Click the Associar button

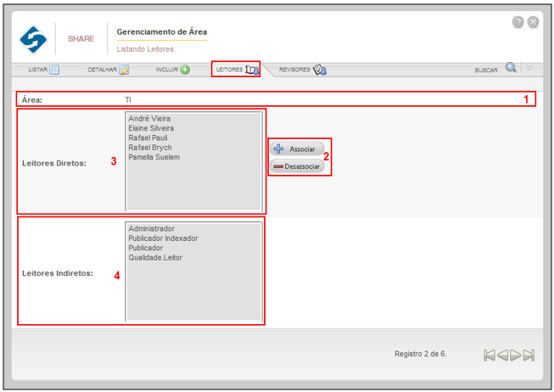(x=297, y=149)
